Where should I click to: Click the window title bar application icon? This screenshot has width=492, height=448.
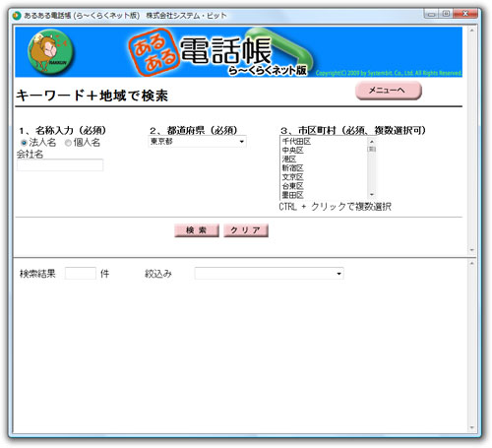17,16
